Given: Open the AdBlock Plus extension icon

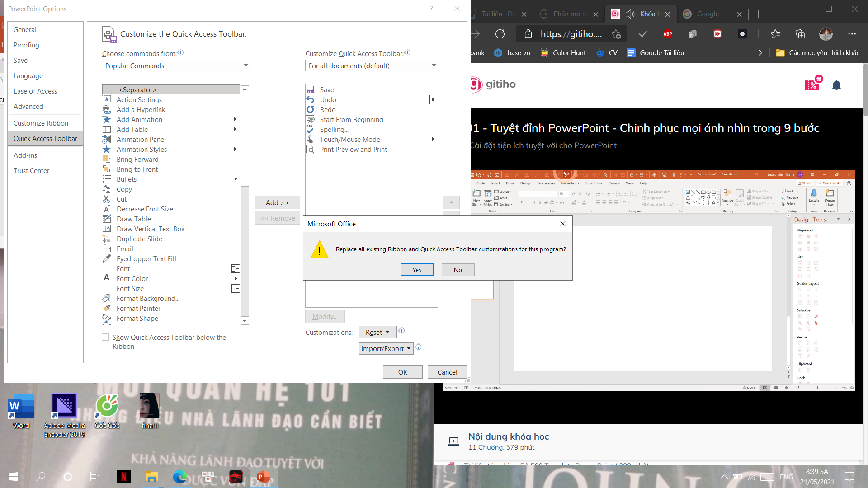Looking at the screenshot, I should 668,34.
